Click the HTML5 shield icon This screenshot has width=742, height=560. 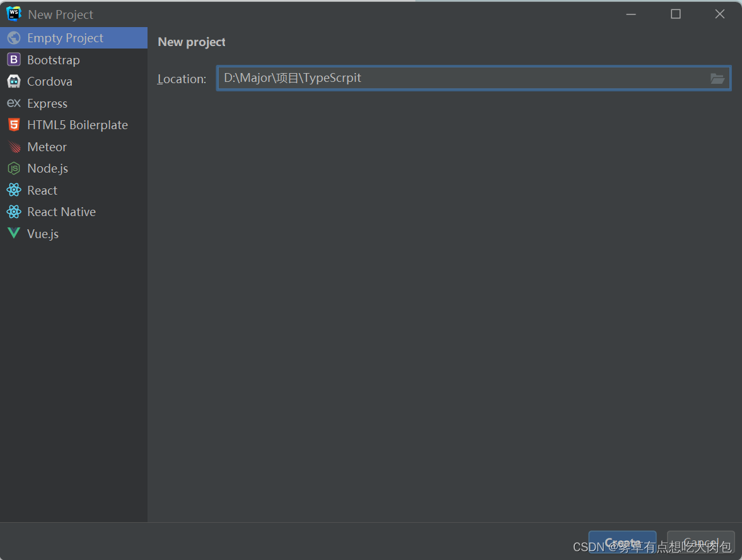(x=14, y=125)
